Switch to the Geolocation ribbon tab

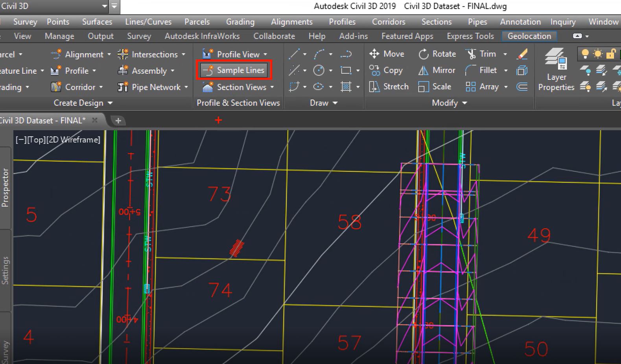(x=529, y=36)
